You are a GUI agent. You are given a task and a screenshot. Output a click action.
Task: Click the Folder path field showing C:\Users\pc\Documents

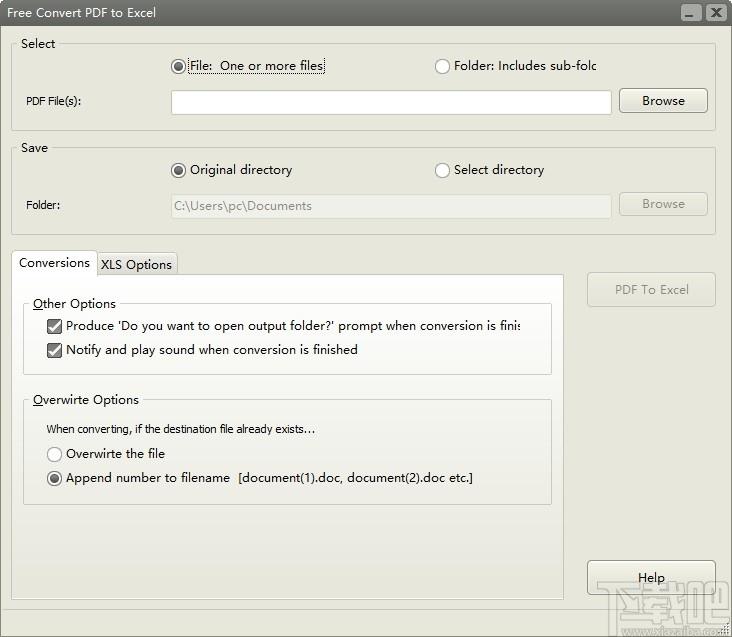coord(391,206)
